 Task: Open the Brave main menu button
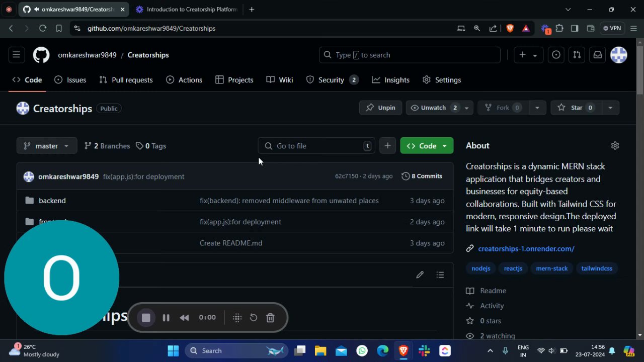633,28
